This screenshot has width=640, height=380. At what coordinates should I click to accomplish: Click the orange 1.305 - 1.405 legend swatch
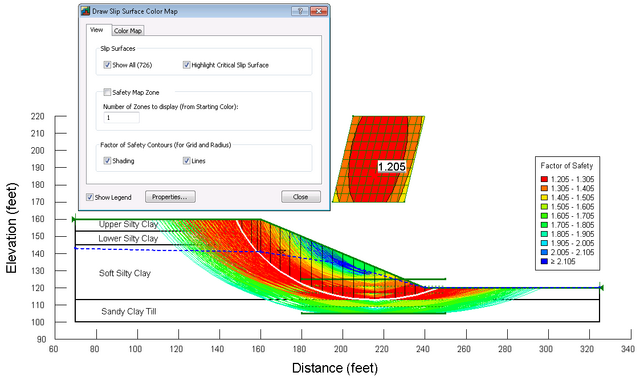tap(544, 188)
